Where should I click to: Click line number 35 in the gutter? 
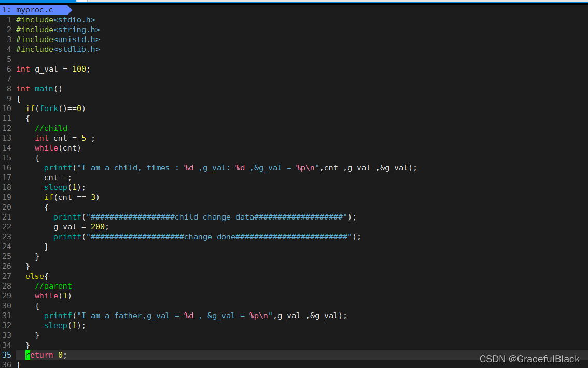coord(7,355)
